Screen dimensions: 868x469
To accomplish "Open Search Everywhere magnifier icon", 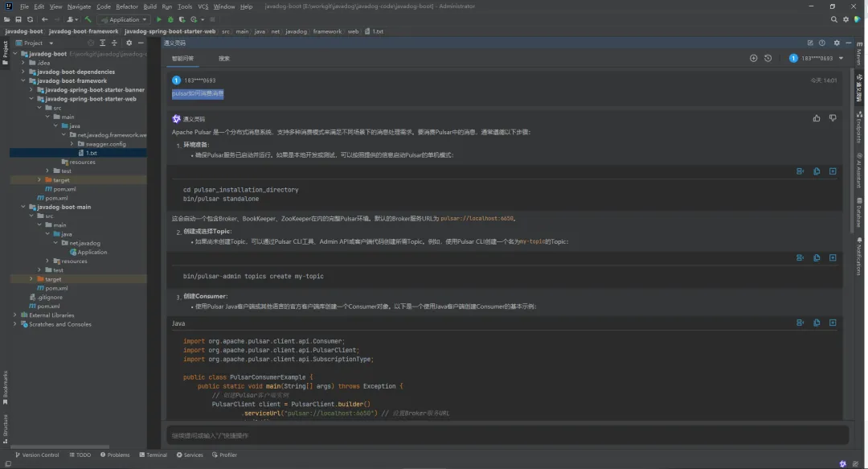I will click(x=833, y=19).
